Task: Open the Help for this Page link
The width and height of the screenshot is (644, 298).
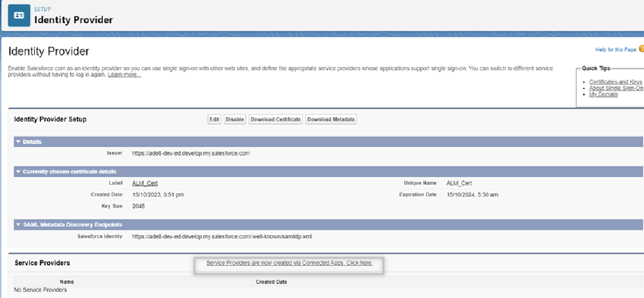Action: coord(615,50)
